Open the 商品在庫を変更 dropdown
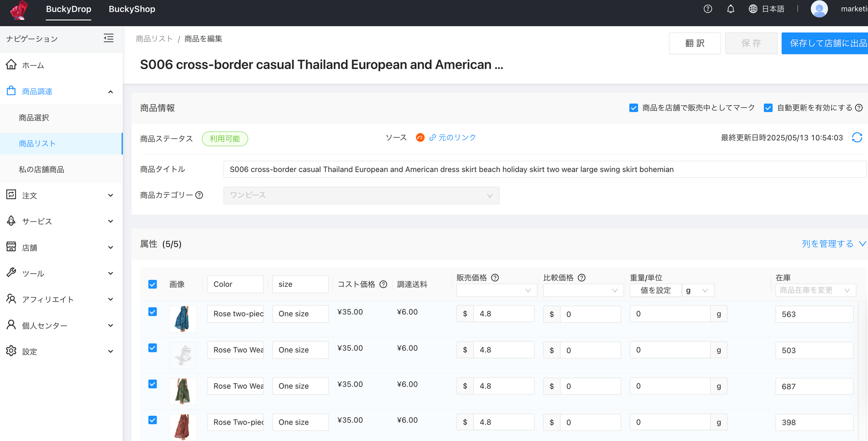Screen dimensions: 868x441 tap(815, 290)
